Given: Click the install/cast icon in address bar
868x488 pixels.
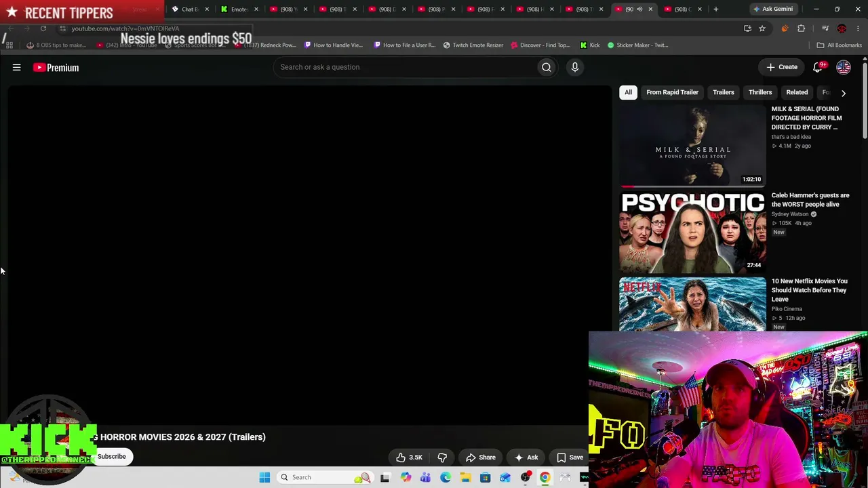Looking at the screenshot, I should click(x=747, y=28).
